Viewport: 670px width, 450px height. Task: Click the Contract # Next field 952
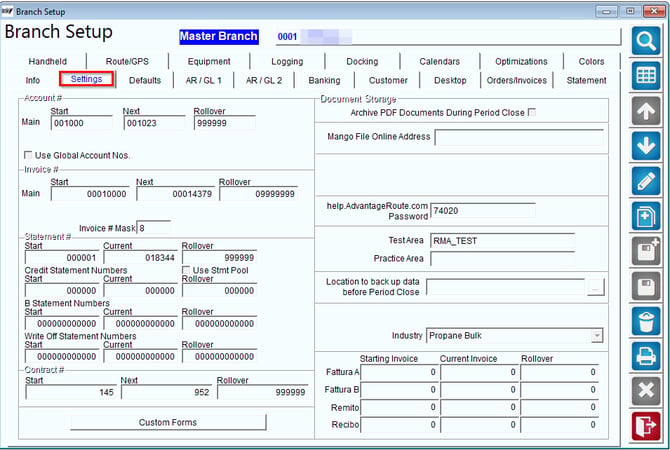[x=167, y=392]
